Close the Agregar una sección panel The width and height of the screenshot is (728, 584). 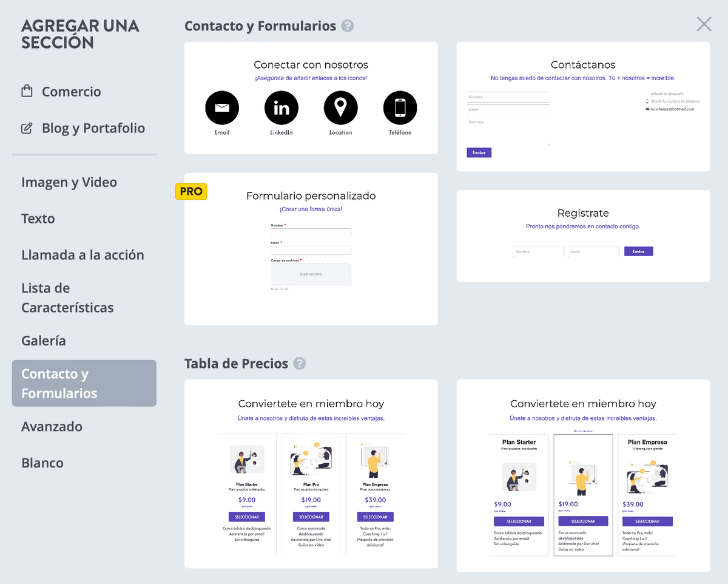pos(704,24)
